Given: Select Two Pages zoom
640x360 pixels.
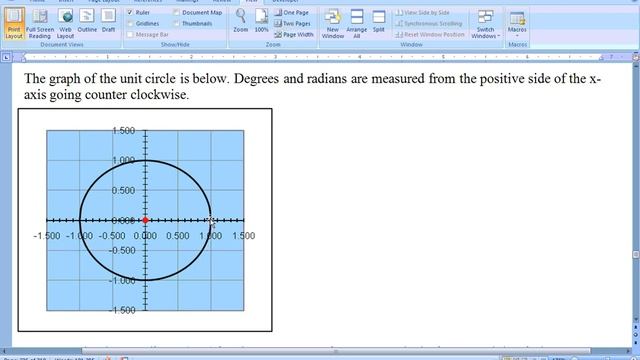Looking at the screenshot, I should (x=293, y=24).
